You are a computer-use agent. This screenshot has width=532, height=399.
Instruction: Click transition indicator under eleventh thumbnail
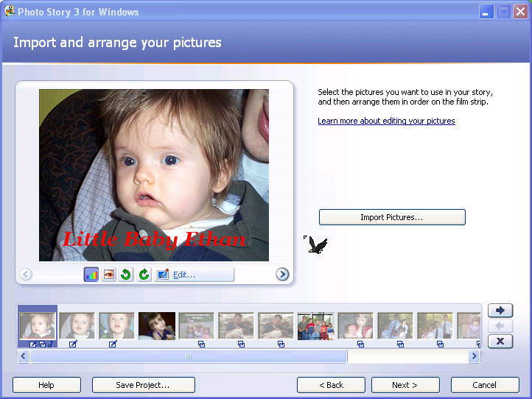[x=440, y=345]
